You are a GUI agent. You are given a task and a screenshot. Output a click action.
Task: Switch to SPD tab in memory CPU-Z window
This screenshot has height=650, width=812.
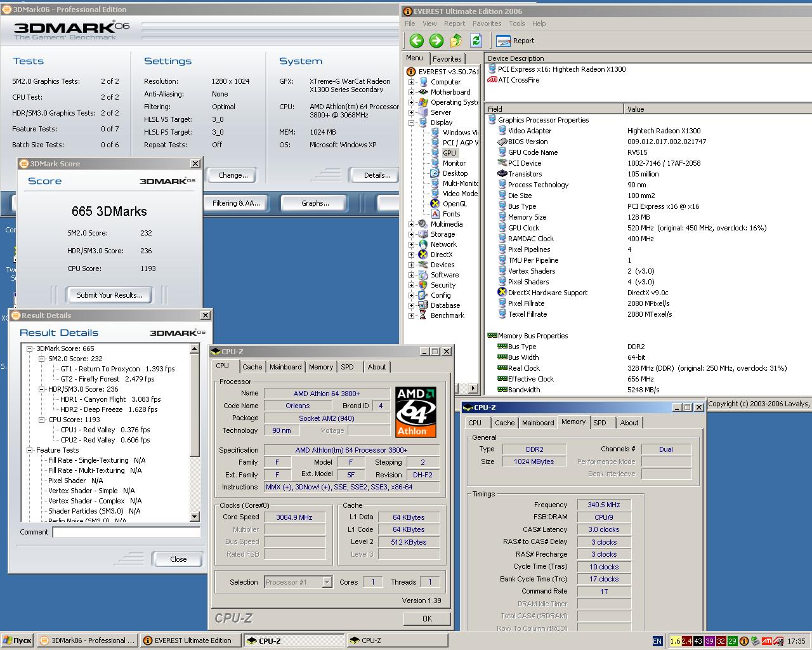click(x=599, y=423)
